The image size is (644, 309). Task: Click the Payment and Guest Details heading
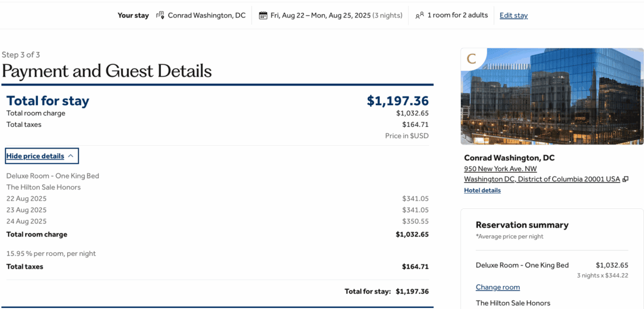pos(107,71)
